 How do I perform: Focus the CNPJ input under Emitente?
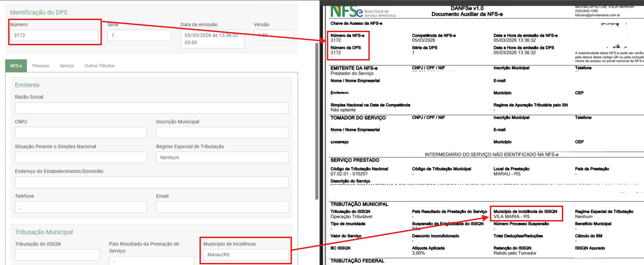(x=81, y=133)
